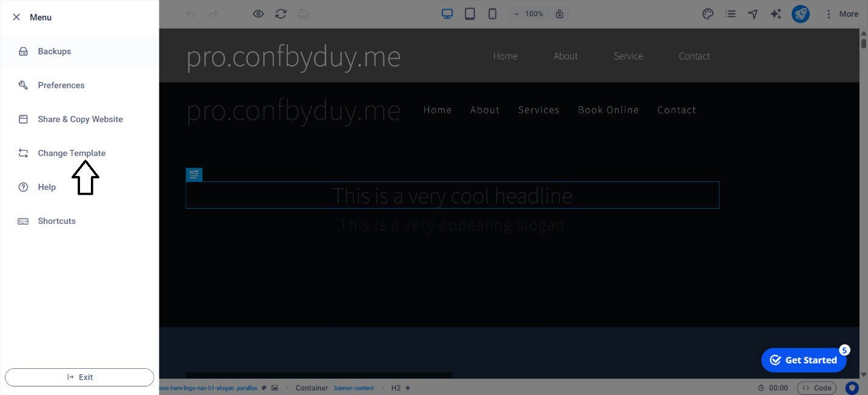Choose Change Template option
This screenshot has width=868, height=395.
coord(72,154)
